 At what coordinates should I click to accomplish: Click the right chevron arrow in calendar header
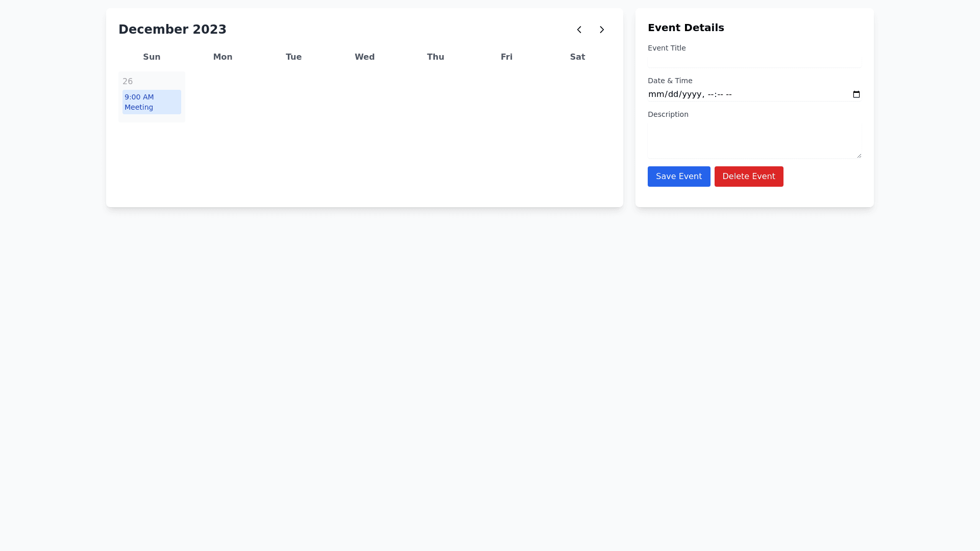coord(602,30)
